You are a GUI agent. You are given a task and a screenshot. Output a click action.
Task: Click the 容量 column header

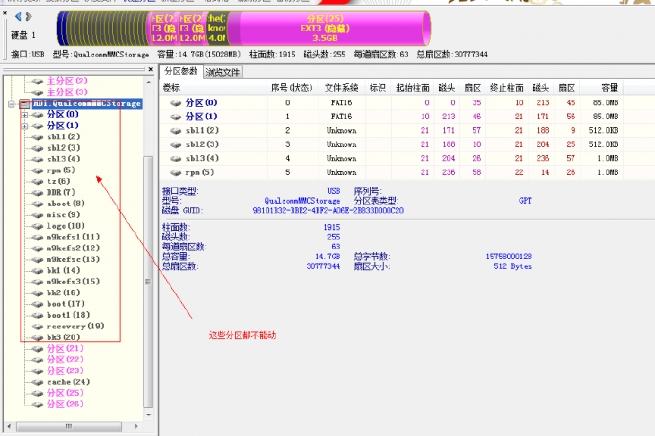[x=609, y=88]
